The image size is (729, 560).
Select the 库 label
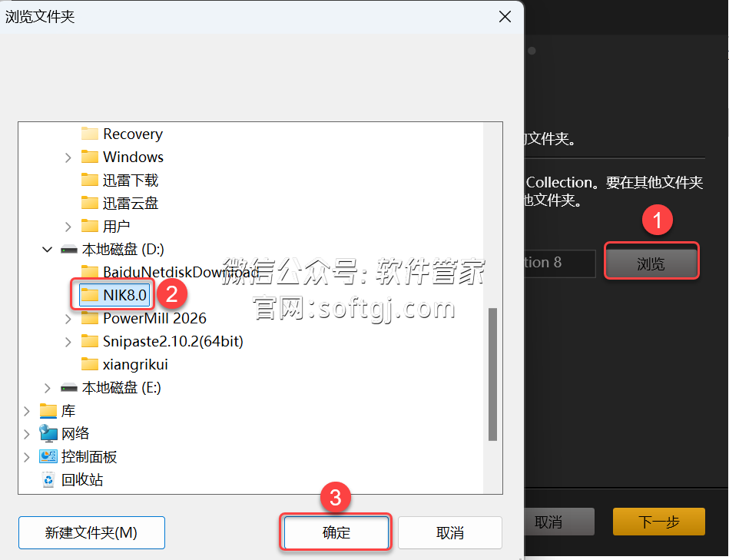(68, 411)
